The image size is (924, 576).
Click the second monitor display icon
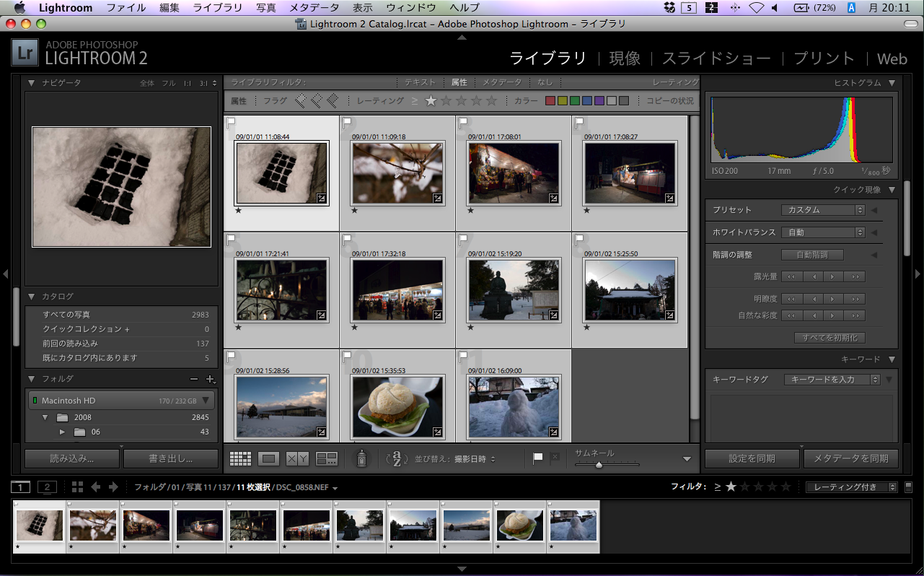pos(47,487)
